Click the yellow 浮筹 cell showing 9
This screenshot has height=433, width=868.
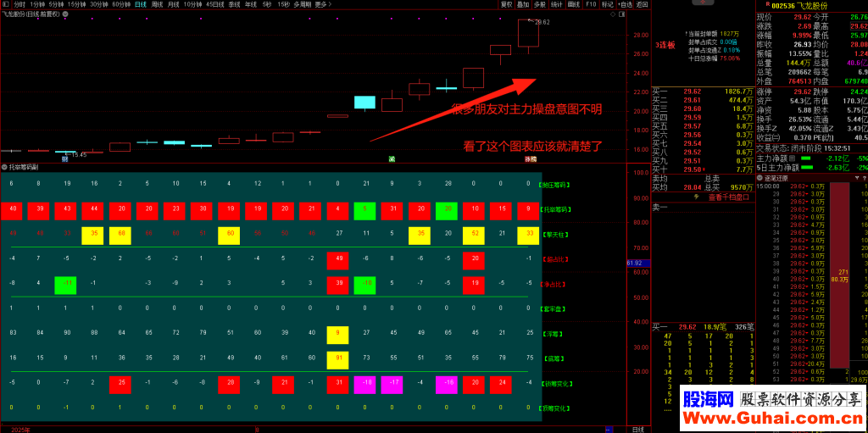click(x=337, y=335)
